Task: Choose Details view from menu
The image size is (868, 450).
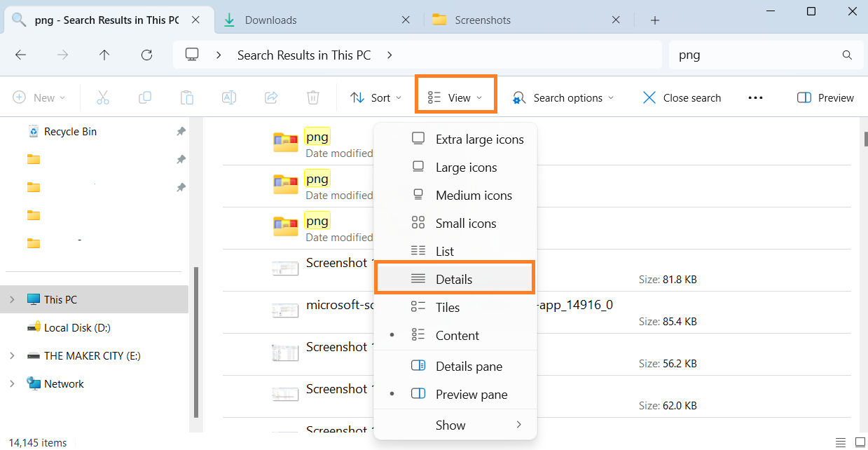Action: click(454, 279)
